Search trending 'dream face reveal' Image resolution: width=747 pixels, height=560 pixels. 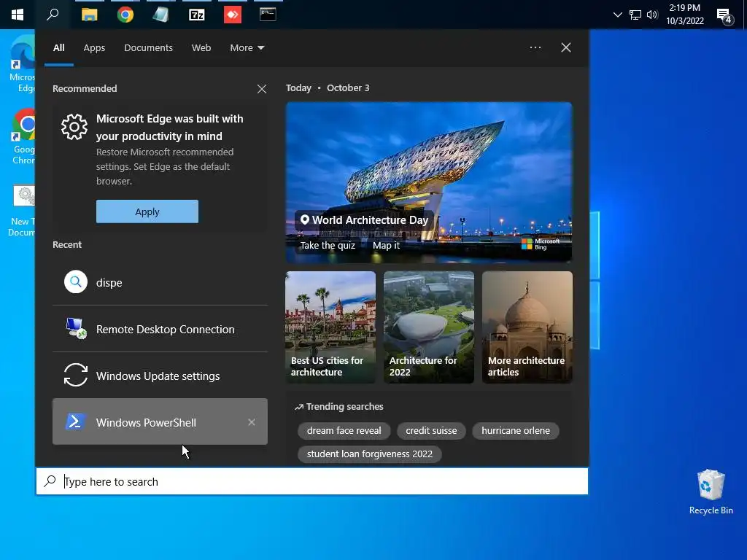(x=344, y=430)
